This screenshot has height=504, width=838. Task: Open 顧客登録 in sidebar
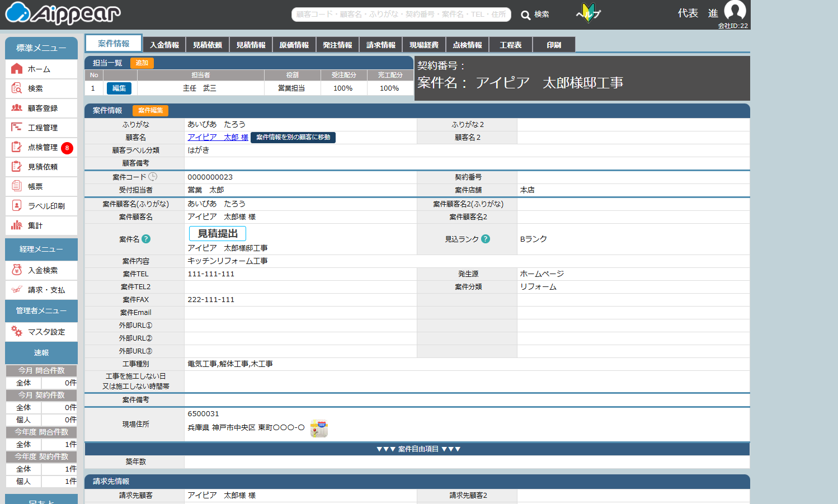(41, 108)
